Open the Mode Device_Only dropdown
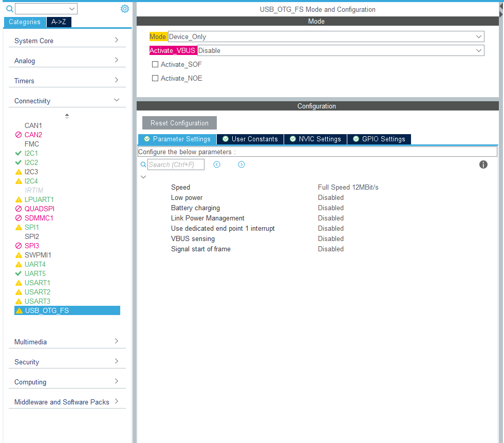This screenshot has height=443, width=504. [326, 36]
